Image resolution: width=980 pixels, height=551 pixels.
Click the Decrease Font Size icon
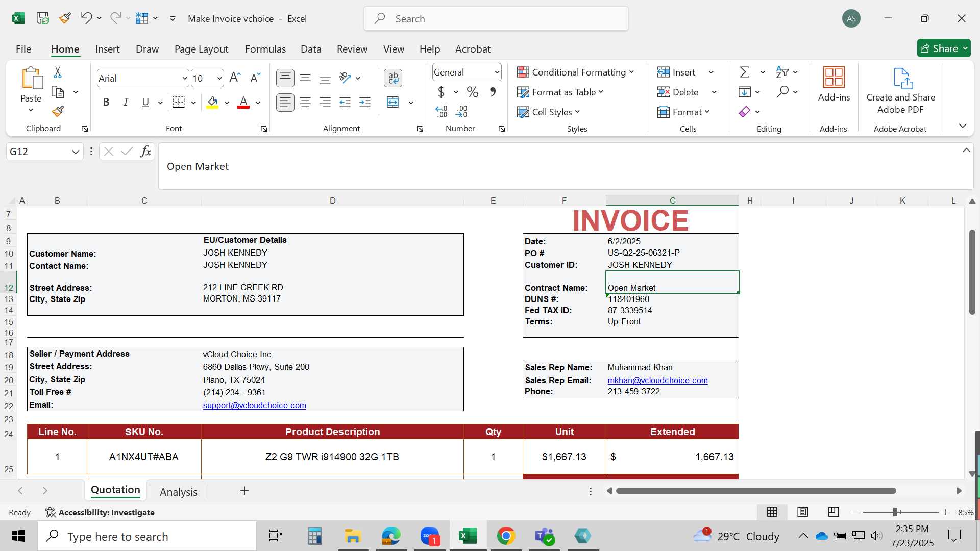coord(255,78)
